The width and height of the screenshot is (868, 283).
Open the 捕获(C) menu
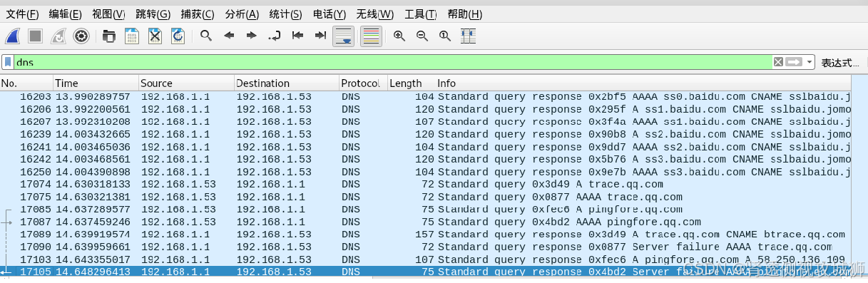click(198, 14)
